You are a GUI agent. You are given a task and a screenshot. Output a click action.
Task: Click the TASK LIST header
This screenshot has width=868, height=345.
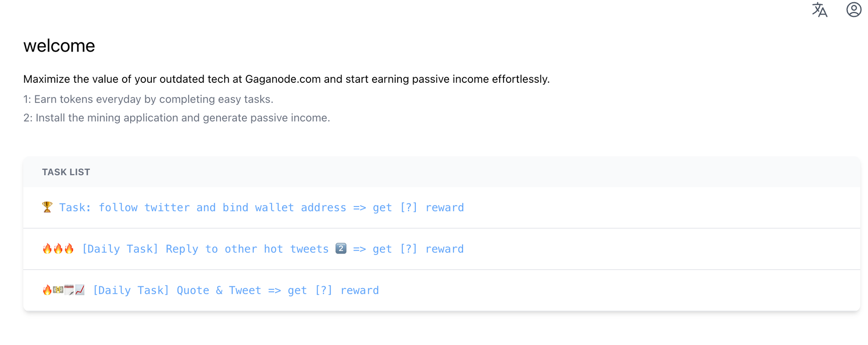click(x=66, y=172)
